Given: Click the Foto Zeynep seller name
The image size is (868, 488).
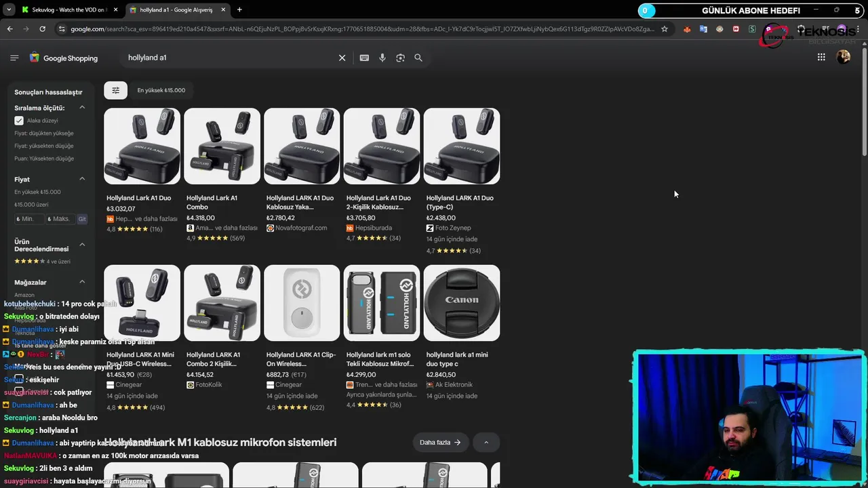Looking at the screenshot, I should 453,228.
